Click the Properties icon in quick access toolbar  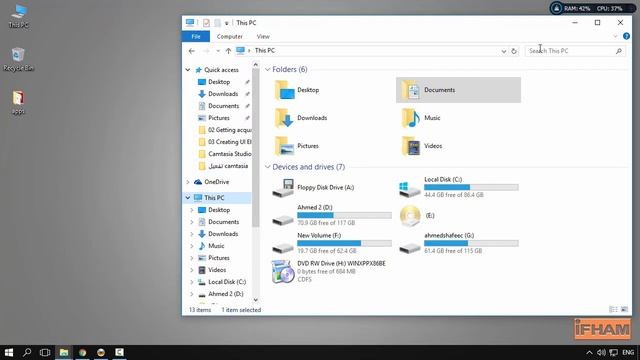pyautogui.click(x=206, y=23)
